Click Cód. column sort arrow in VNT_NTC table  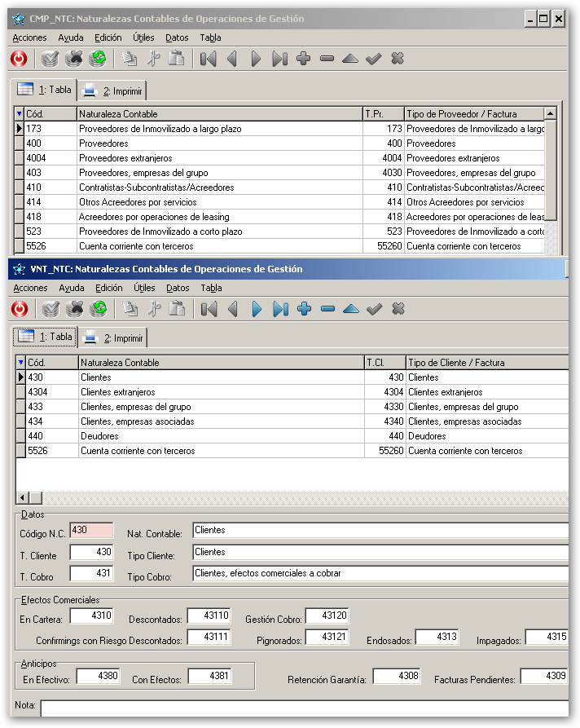[x=20, y=362]
